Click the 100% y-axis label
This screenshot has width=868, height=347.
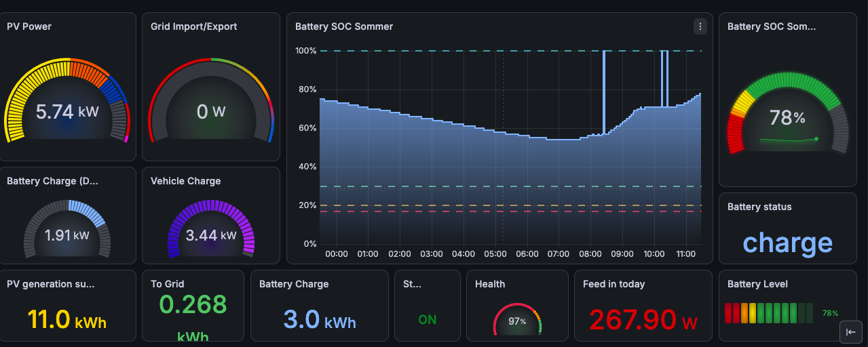tap(306, 51)
